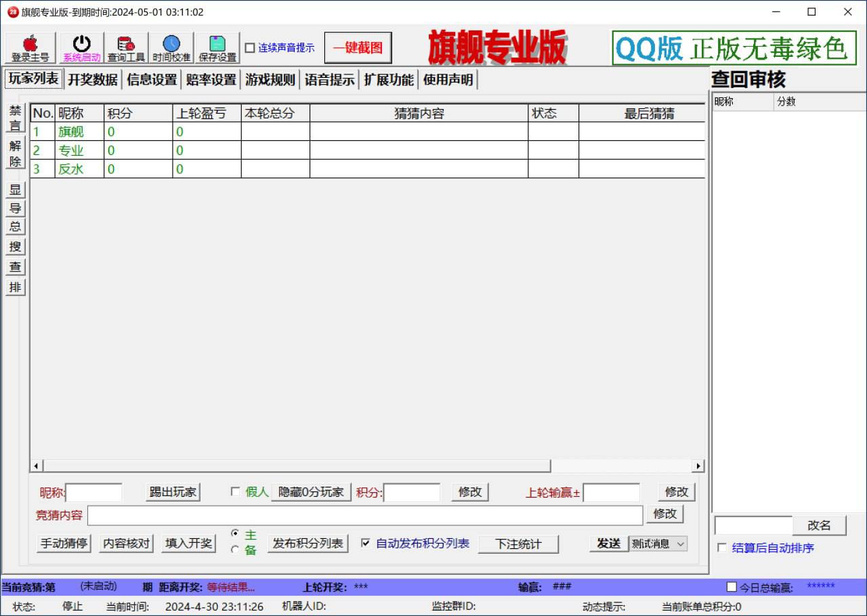Click the 导 side button

[x=15, y=208]
